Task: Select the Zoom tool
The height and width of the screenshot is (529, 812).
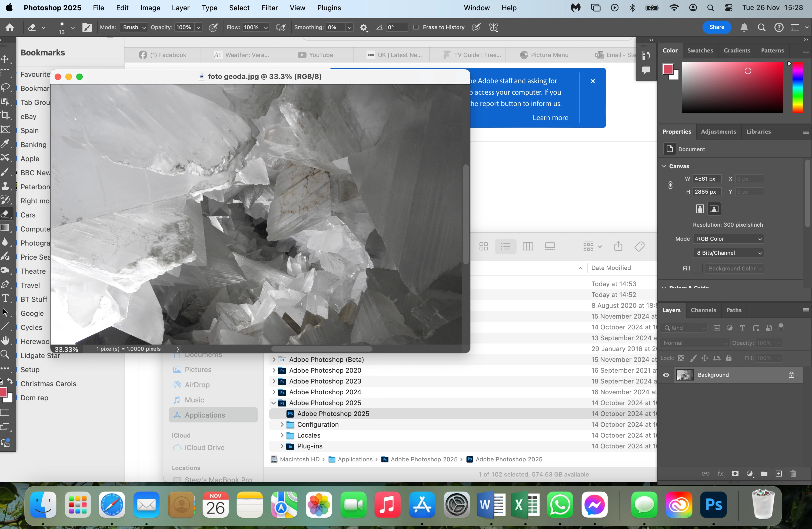Action: (5, 354)
